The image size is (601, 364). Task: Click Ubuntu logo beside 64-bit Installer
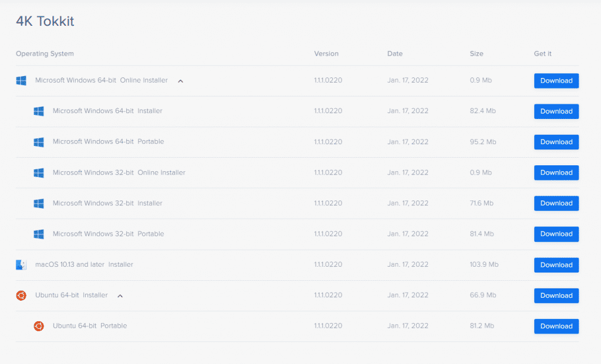(x=21, y=295)
